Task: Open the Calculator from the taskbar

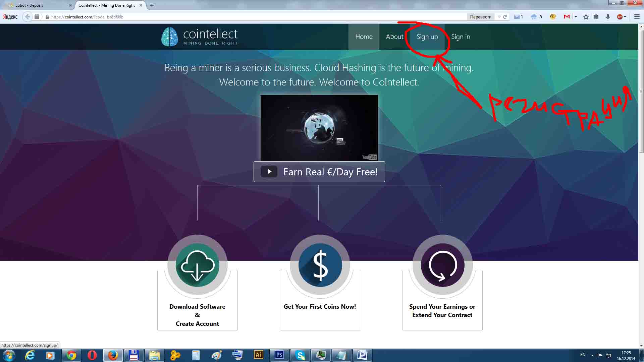Action: coord(196,355)
